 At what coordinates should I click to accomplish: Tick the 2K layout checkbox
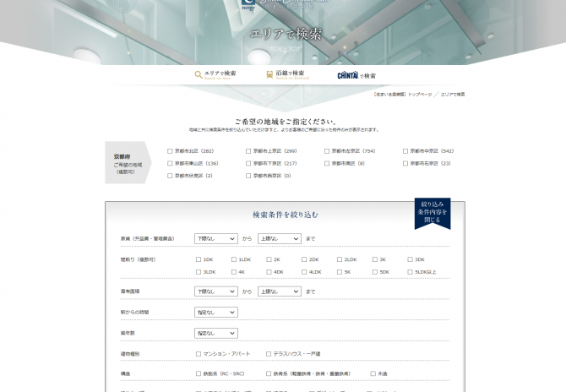pos(269,259)
